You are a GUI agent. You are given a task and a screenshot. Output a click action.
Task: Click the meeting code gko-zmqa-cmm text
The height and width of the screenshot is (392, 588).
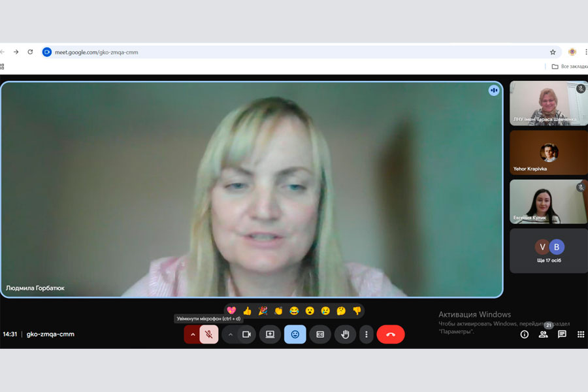[x=50, y=334]
